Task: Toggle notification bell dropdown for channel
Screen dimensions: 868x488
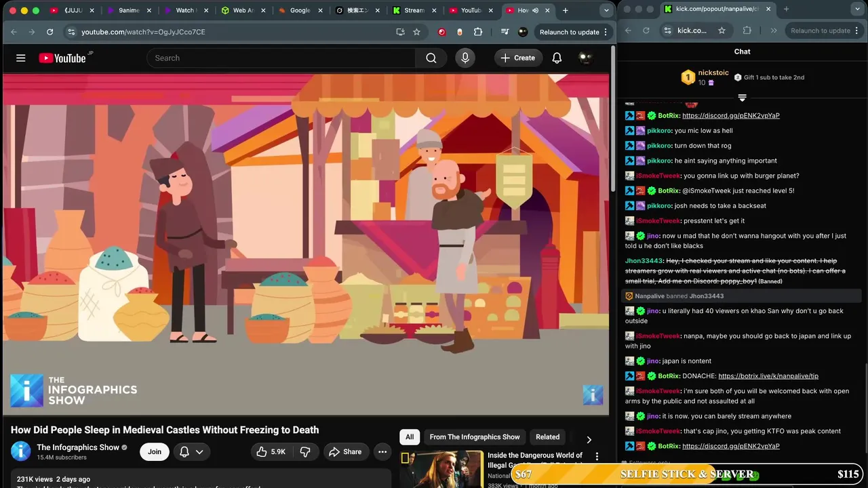Action: coord(191,452)
